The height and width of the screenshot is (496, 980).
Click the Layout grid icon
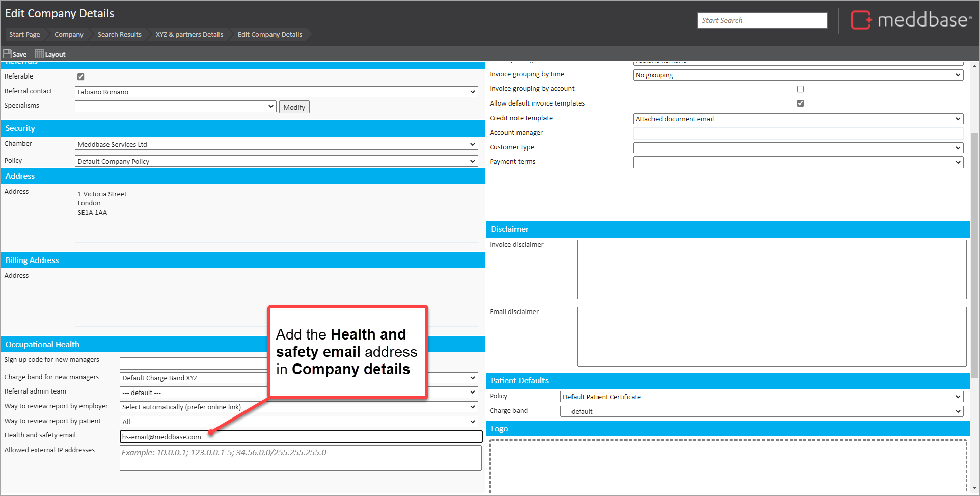(x=39, y=54)
